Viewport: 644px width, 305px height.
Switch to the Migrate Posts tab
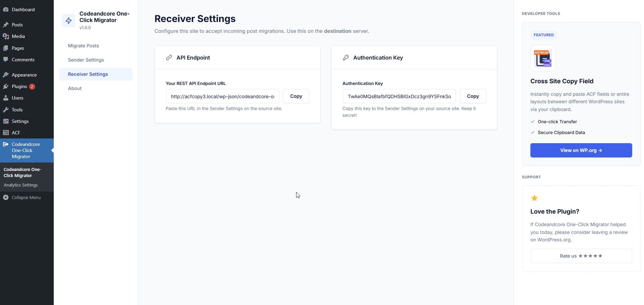[x=96, y=46]
